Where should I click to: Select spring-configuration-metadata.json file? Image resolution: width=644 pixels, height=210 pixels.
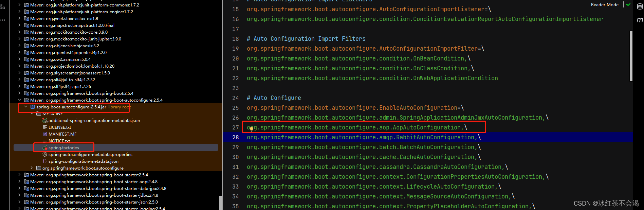[84, 161]
